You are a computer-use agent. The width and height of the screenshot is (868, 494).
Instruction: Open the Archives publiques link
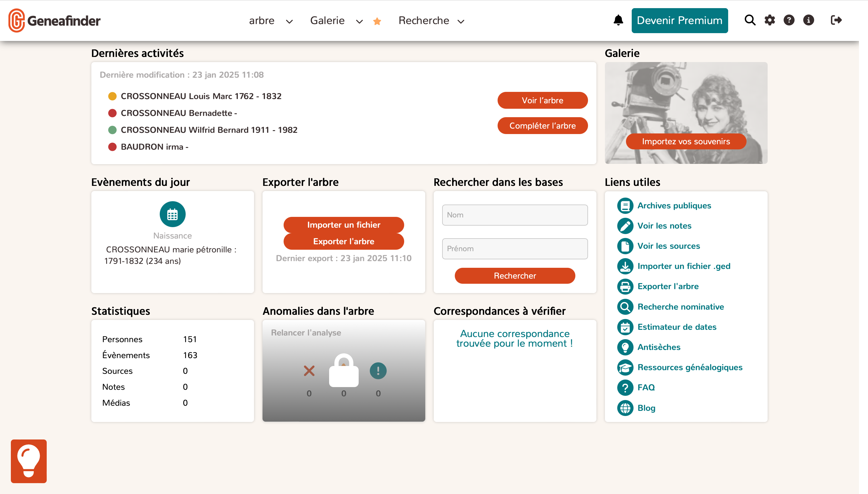(674, 206)
